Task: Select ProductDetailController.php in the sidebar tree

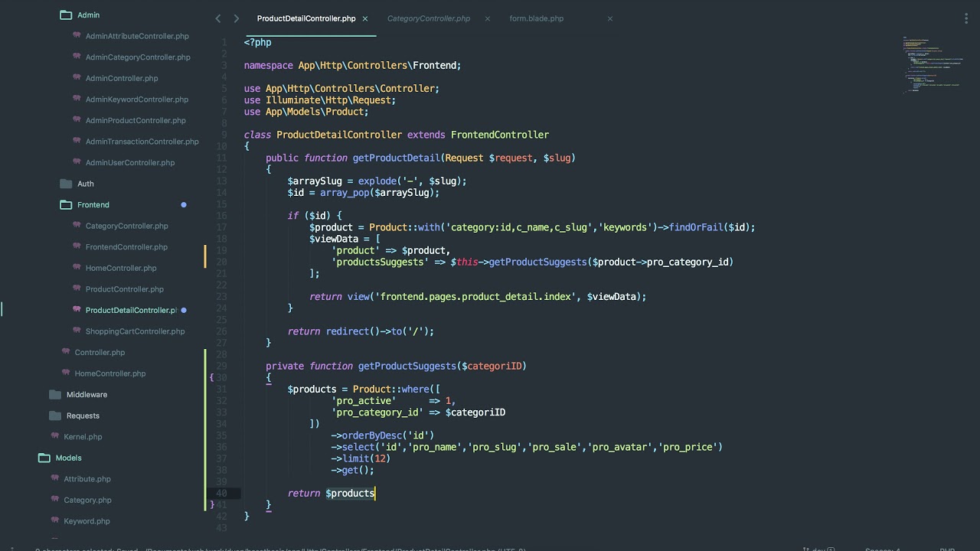Action: 131,310
